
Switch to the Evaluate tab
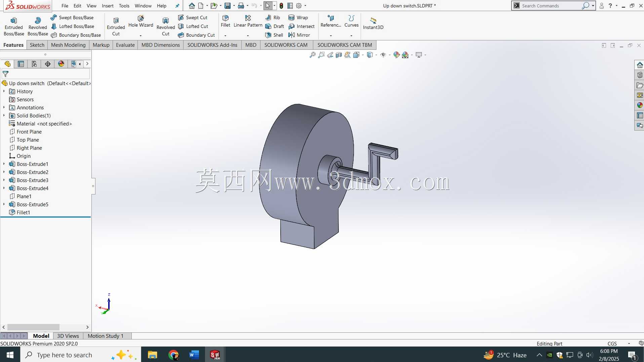pyautogui.click(x=125, y=45)
